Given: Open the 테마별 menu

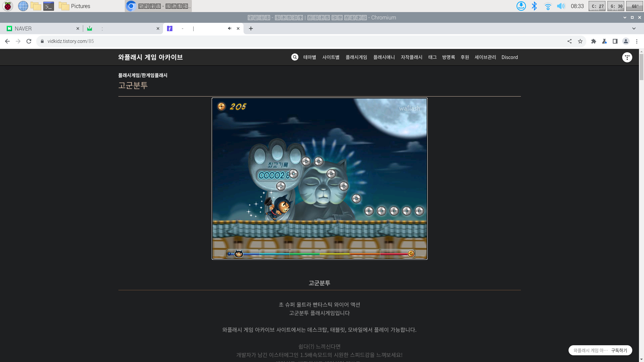Looking at the screenshot, I should click(310, 57).
